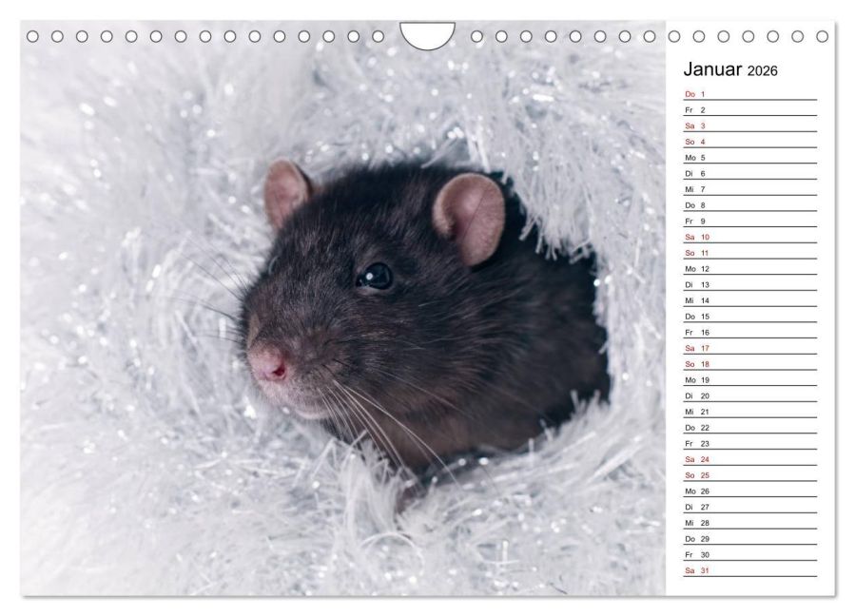The image size is (855, 616).
Task: Select the Sa 31 date row
Action: pyautogui.click(x=749, y=570)
